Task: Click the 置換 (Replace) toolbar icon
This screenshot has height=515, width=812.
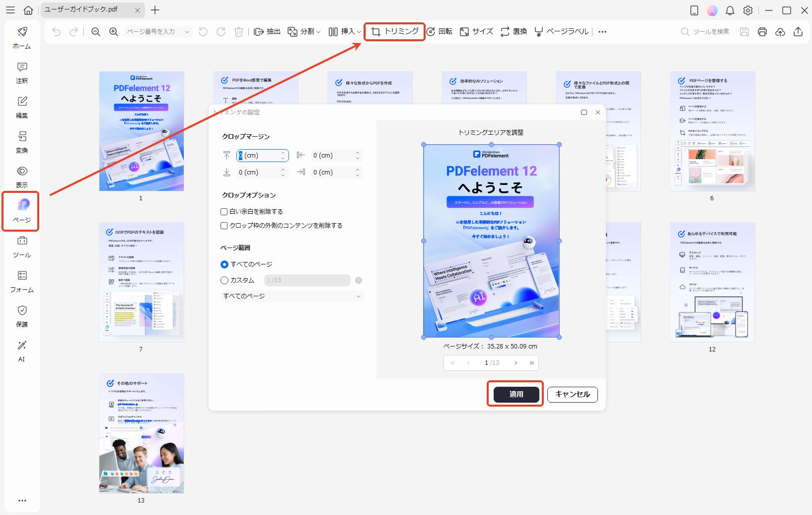Action: click(x=513, y=31)
